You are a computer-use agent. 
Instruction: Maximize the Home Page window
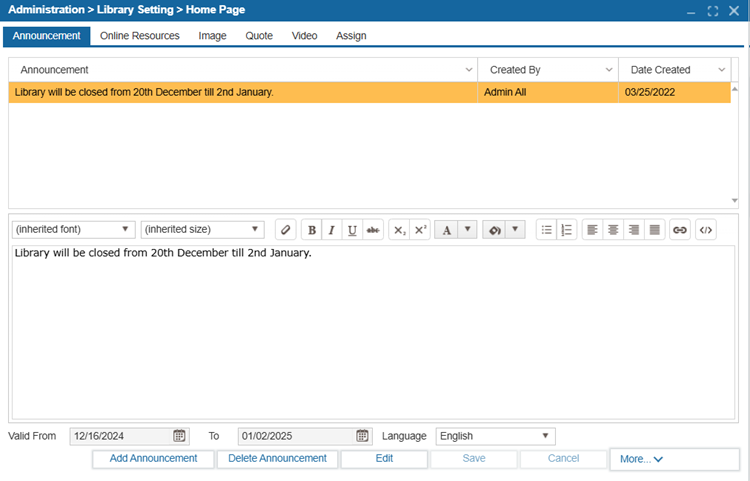[x=713, y=11]
